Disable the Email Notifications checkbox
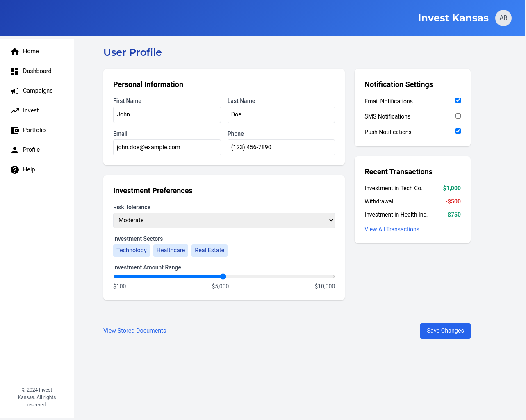Screen dimensions: 526x420 click(x=458, y=100)
